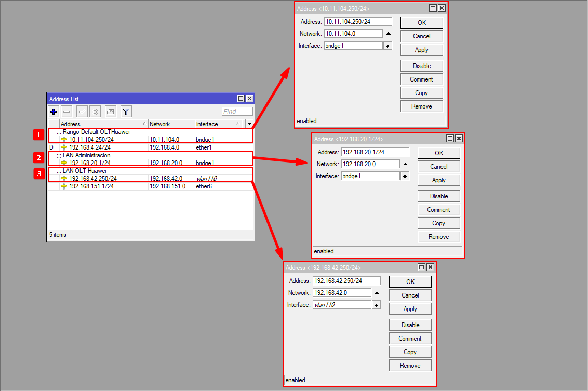This screenshot has width=588, height=391.
Task: Collapse Network field arrow in 192.168.20.1/24 dialog
Action: (406, 164)
